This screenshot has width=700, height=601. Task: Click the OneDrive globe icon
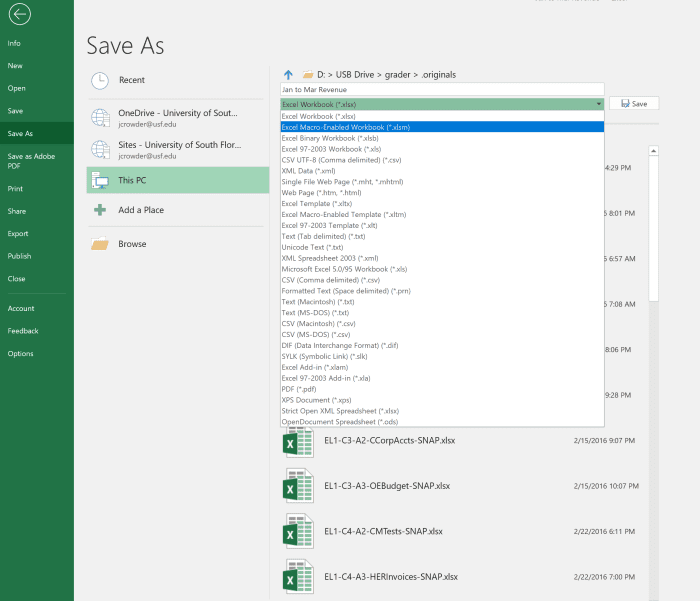click(100, 118)
